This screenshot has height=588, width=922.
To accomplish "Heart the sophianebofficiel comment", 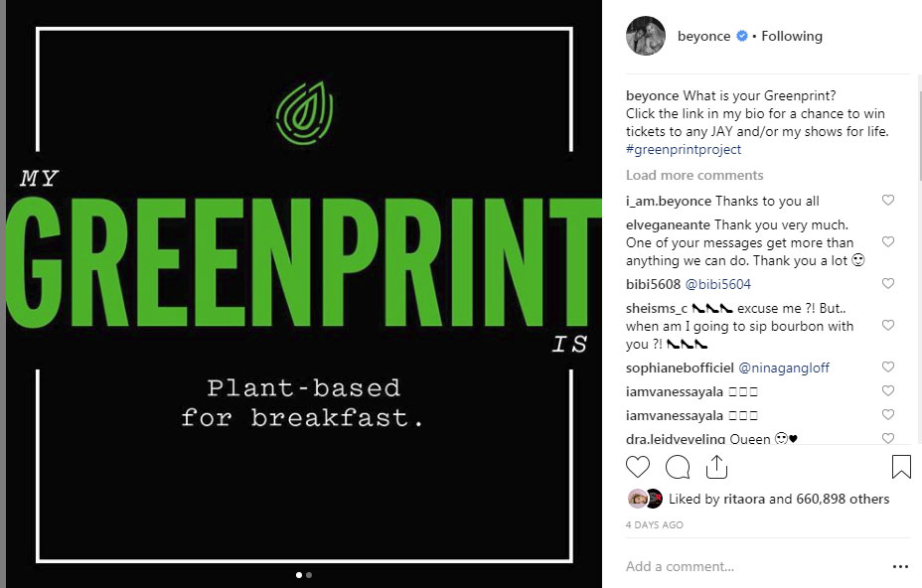I will point(888,367).
